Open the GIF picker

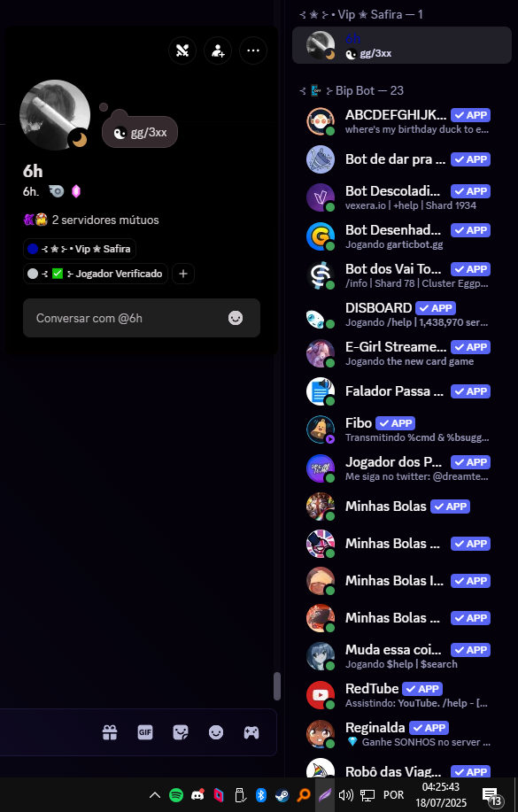click(145, 732)
